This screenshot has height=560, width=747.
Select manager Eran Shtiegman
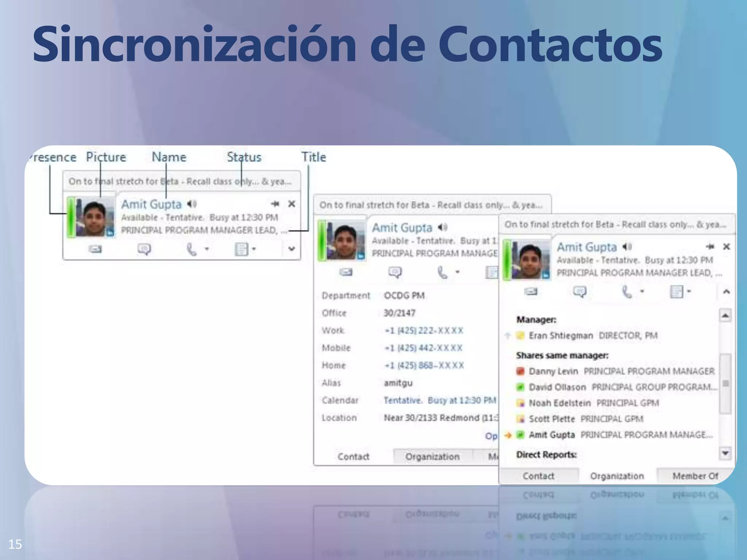tap(588, 335)
